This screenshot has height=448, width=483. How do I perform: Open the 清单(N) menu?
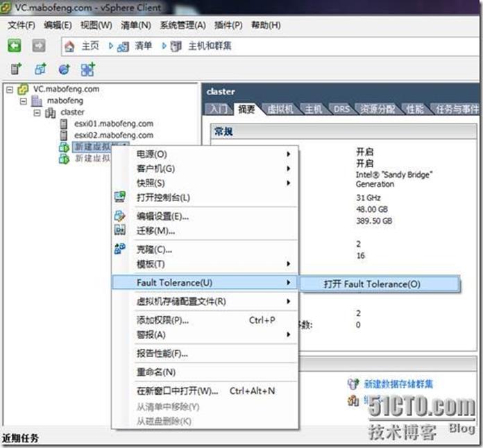(x=136, y=25)
